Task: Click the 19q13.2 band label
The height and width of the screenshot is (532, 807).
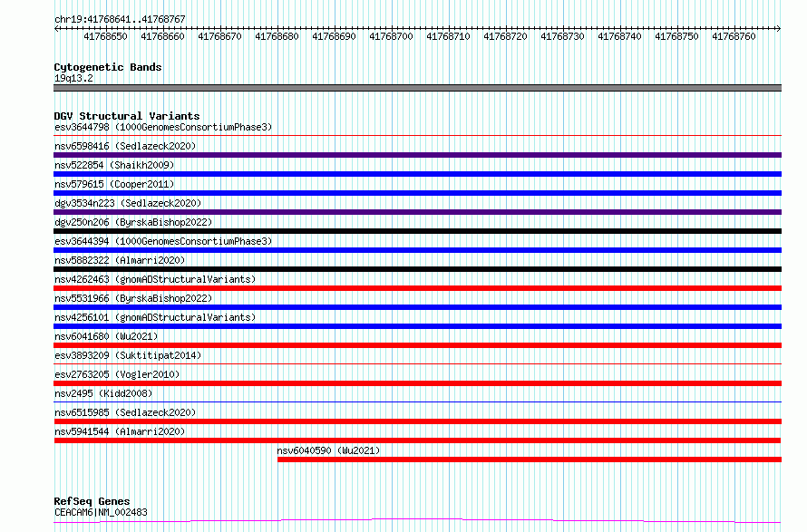Action: pos(73,78)
